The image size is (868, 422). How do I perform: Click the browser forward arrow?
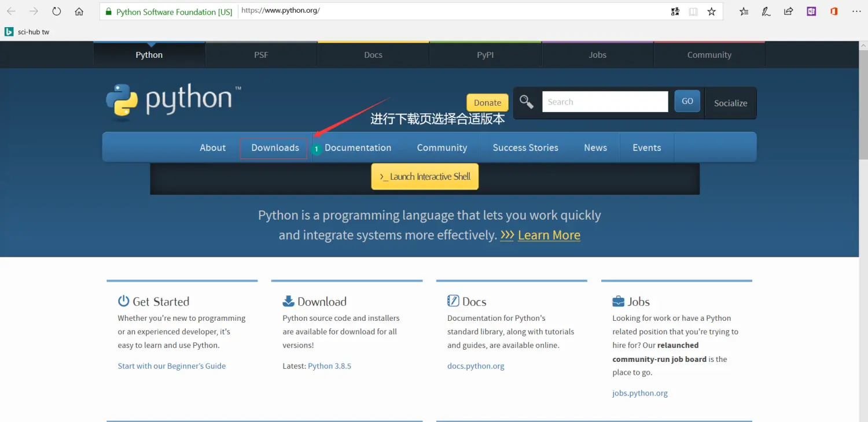pyautogui.click(x=34, y=12)
